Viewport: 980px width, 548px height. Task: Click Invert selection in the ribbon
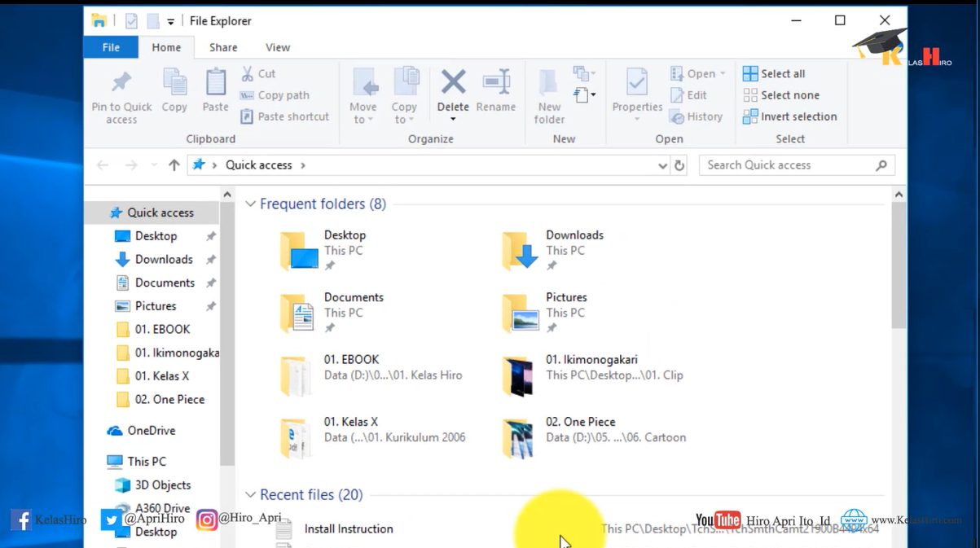pos(789,116)
